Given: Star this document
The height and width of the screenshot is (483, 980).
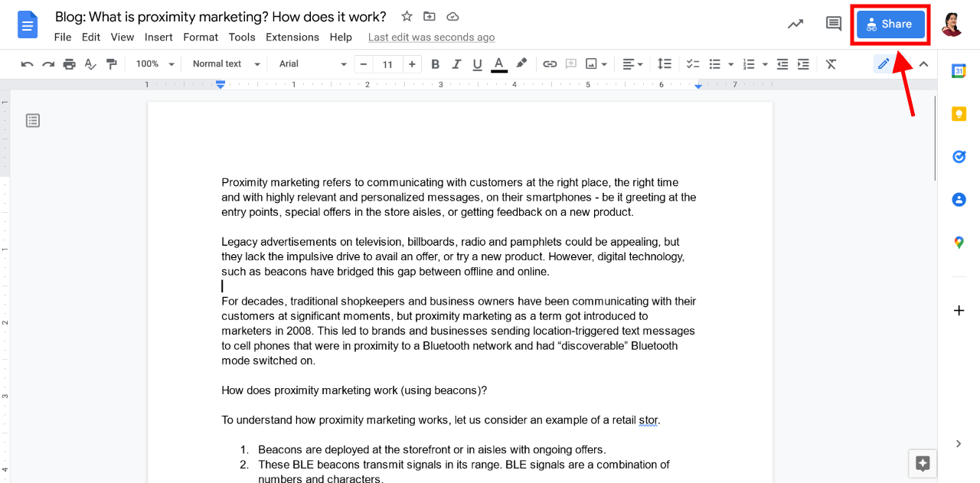Looking at the screenshot, I should tap(407, 17).
